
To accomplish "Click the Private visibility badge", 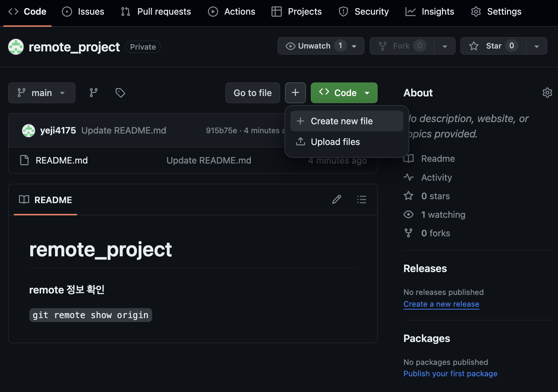I will tap(143, 47).
